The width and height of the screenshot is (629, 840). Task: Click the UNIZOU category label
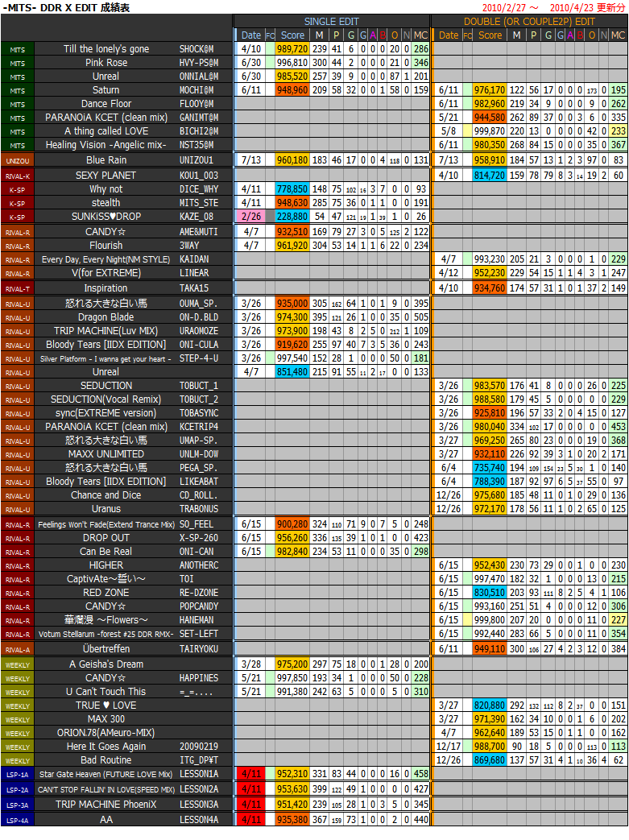pyautogui.click(x=18, y=160)
